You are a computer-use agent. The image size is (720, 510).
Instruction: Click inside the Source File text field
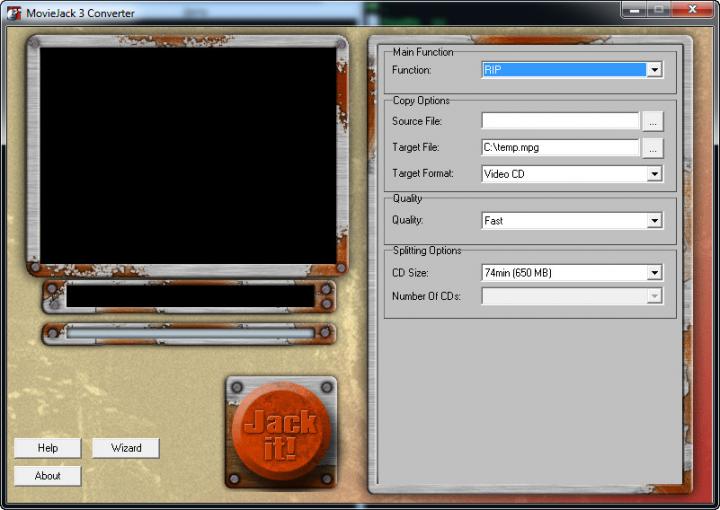[560, 121]
